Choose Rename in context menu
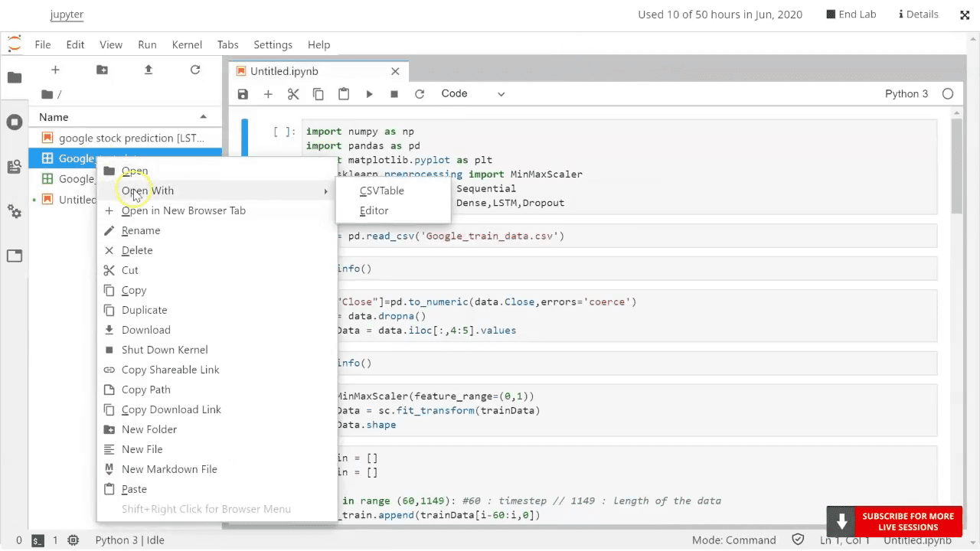Image resolution: width=980 pixels, height=551 pixels. 217,230
